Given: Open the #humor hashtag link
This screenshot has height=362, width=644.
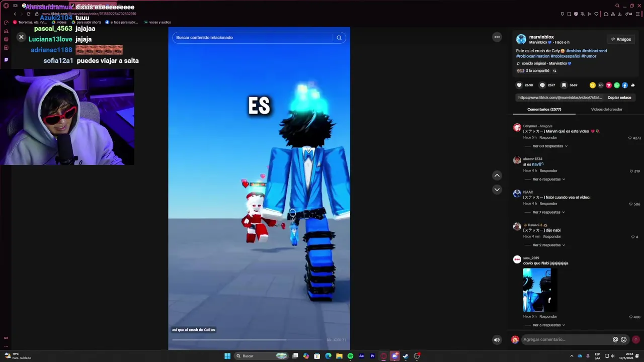Looking at the screenshot, I should click(589, 56).
